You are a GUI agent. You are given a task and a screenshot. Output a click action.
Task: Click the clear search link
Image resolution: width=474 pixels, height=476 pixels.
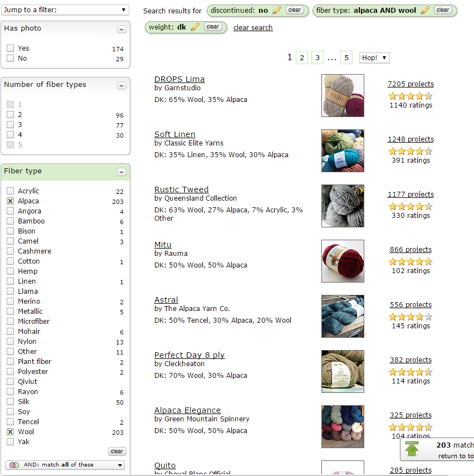click(253, 28)
